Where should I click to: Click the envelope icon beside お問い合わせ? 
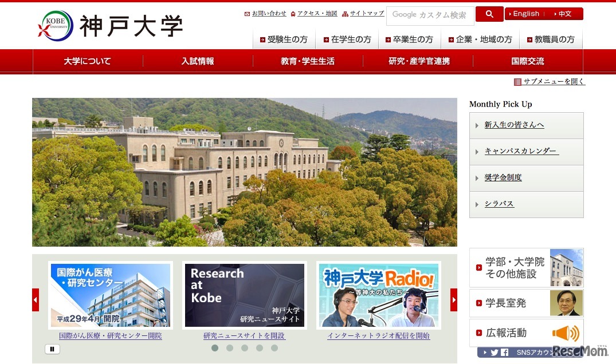[247, 14]
